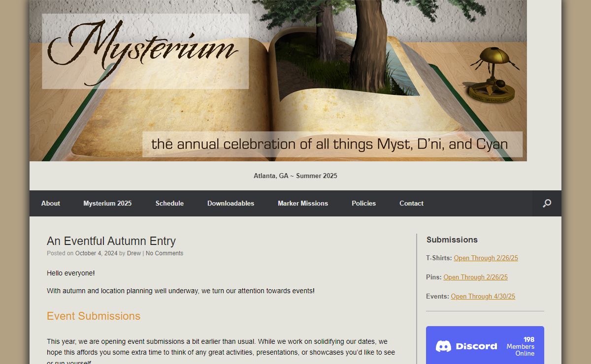Open the An Eventful Autumn Entry post title
Viewport: 591px width, 364px height.
(x=111, y=241)
